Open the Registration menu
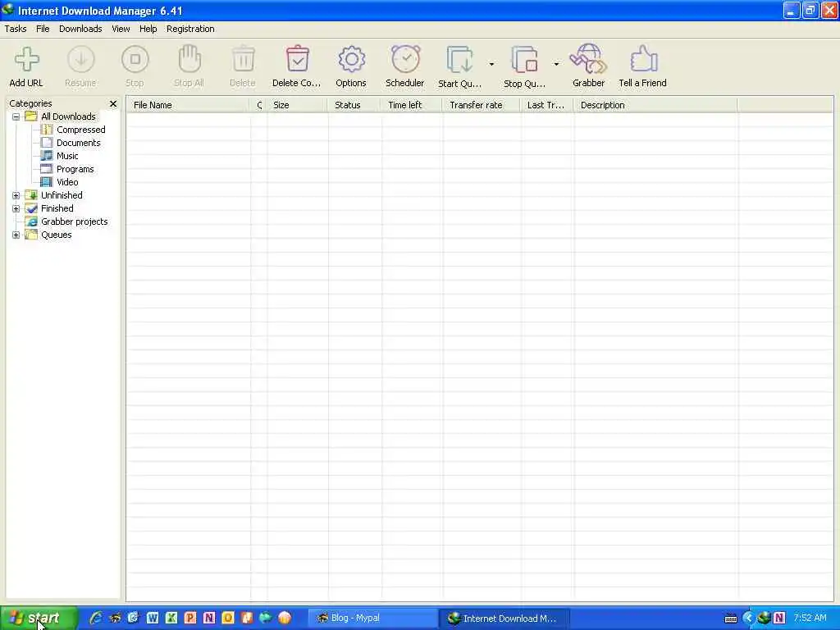 [190, 29]
